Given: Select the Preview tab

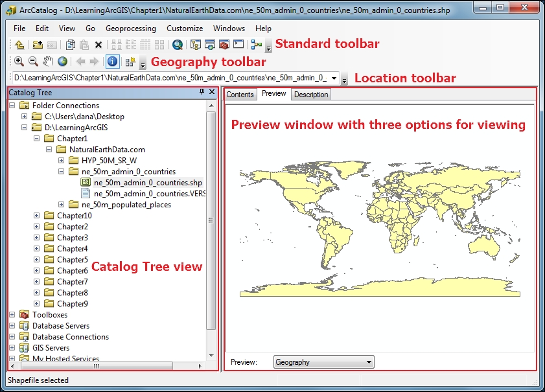Looking at the screenshot, I should [x=274, y=93].
